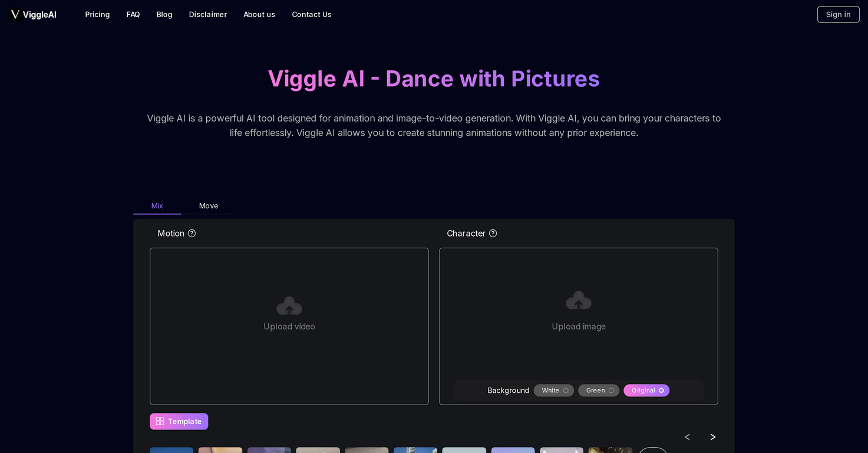Go to next templates with right chevron
868x453 pixels.
[x=712, y=437]
